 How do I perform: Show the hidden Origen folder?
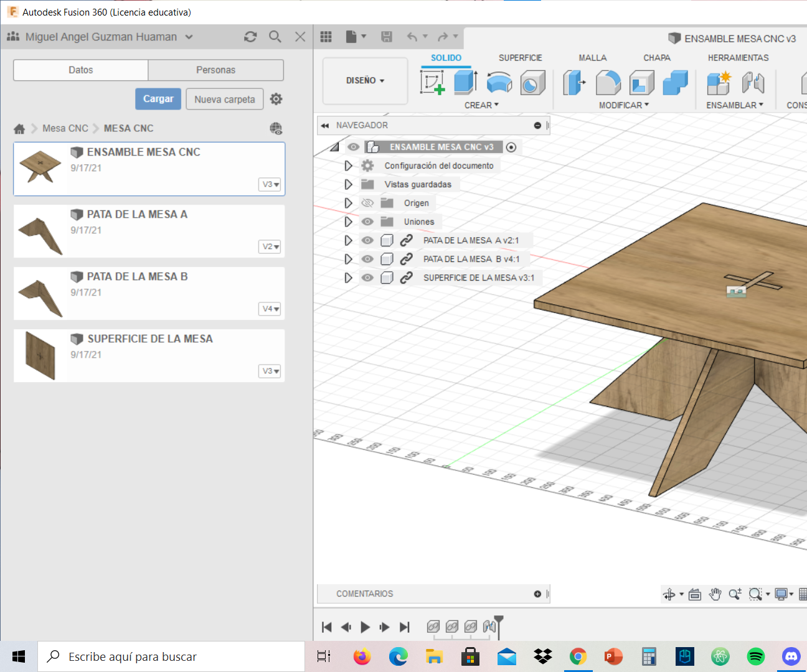tap(367, 203)
